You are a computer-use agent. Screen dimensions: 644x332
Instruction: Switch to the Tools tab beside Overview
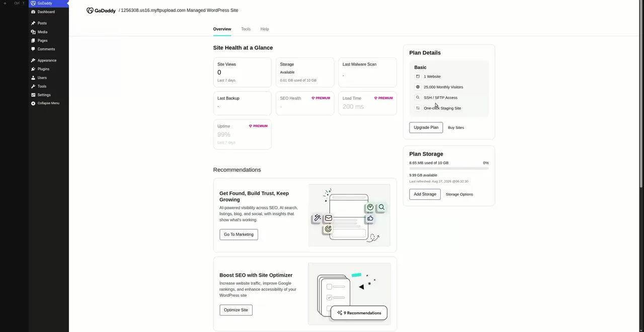(246, 29)
